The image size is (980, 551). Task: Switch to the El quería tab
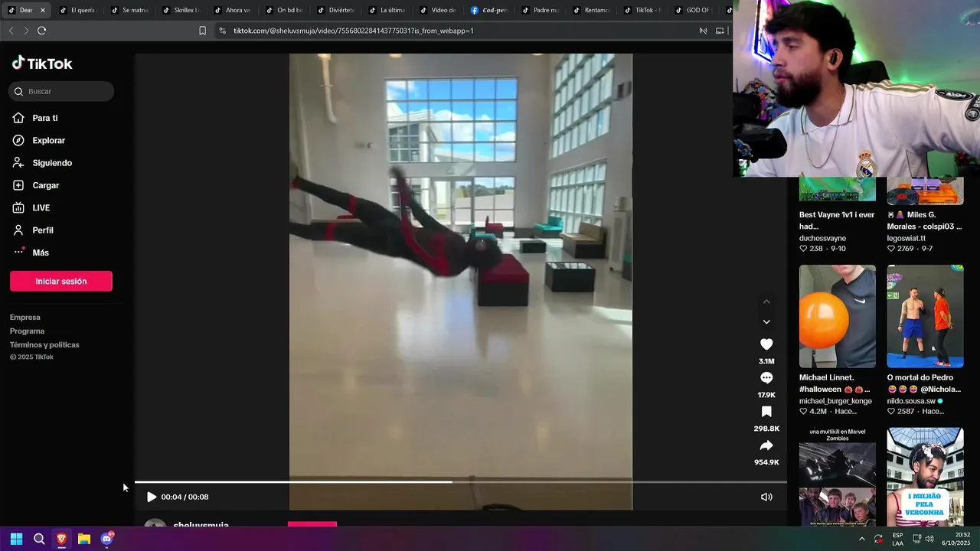click(77, 10)
